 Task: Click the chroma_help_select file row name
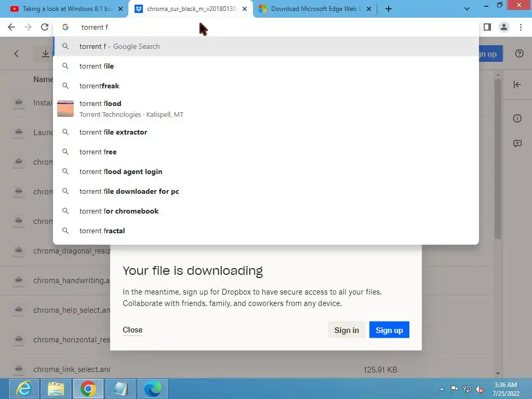[72, 310]
